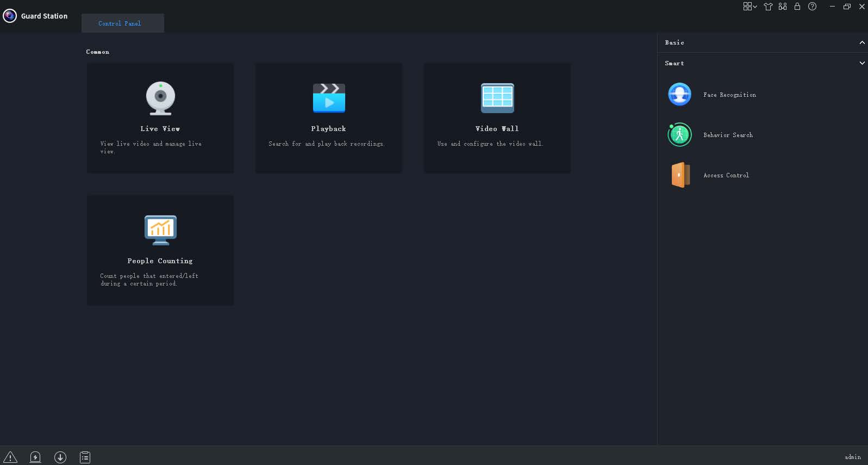Click the People Counting title text
The image size is (868, 465).
[x=160, y=261]
